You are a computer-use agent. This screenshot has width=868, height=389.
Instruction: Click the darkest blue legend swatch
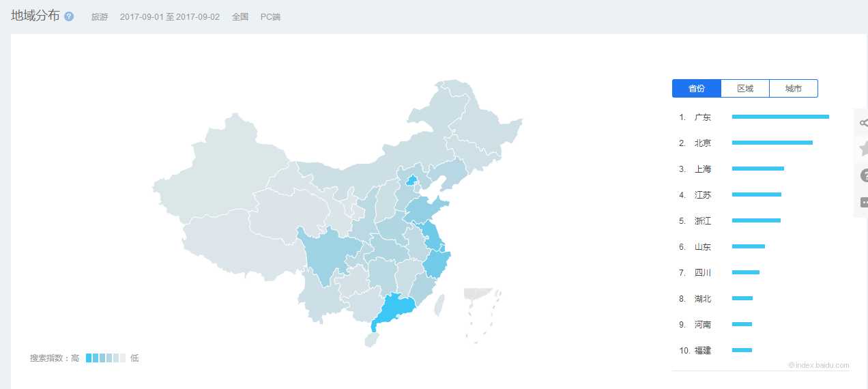(89, 358)
